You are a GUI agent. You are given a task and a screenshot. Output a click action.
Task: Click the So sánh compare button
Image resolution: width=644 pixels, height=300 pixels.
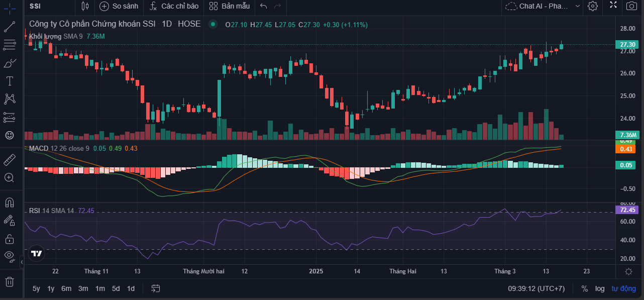click(119, 6)
